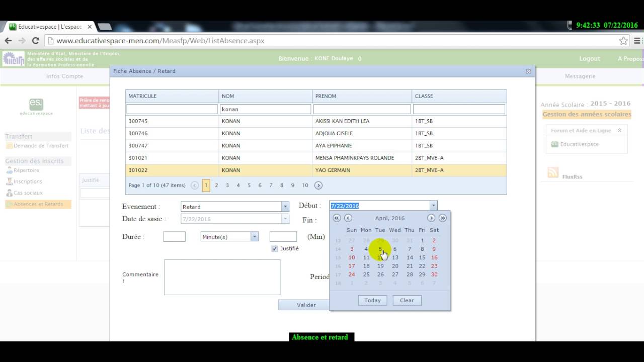Click the browser forward arrow
Image resolution: width=644 pixels, height=362 pixels.
[22, 41]
